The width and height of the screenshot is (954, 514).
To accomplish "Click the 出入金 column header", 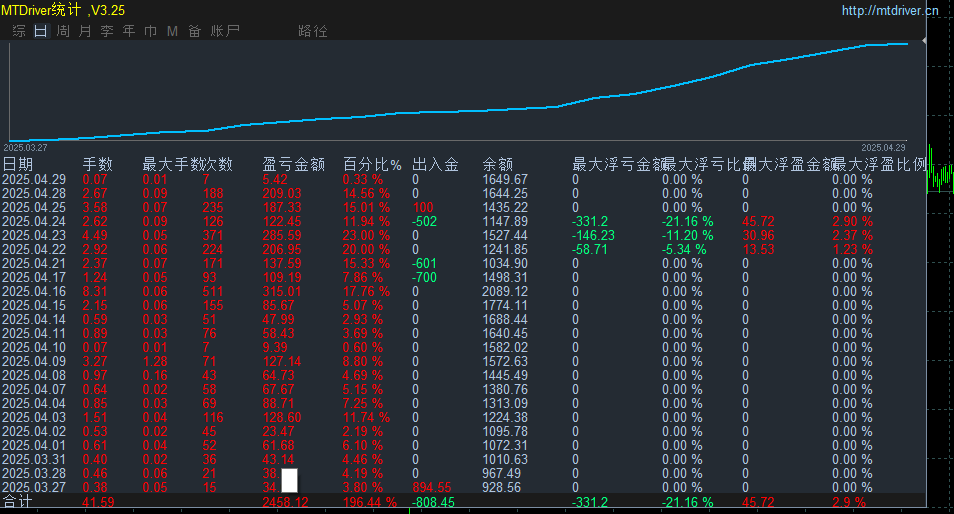I will tap(435, 164).
